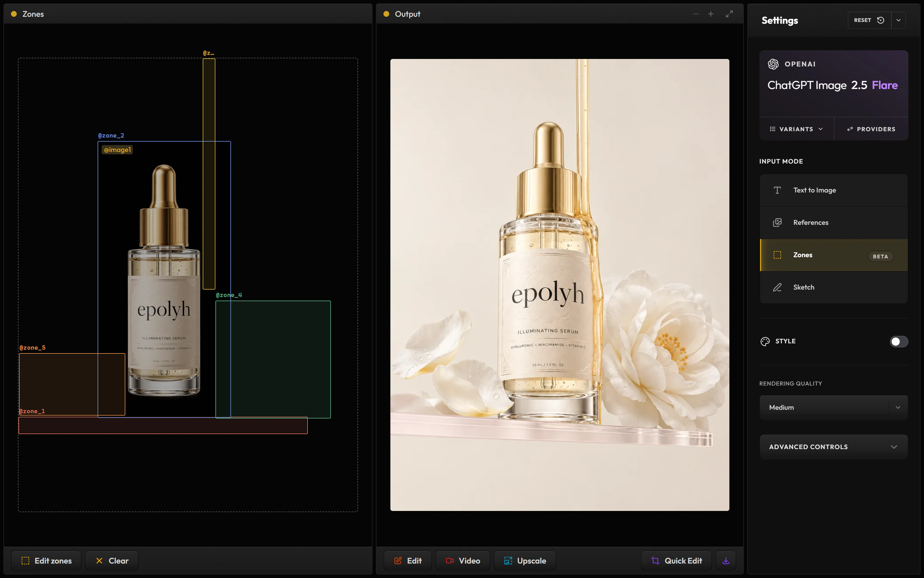The width and height of the screenshot is (924, 578).
Task: Zoom out with the minus icon
Action: [x=696, y=14]
